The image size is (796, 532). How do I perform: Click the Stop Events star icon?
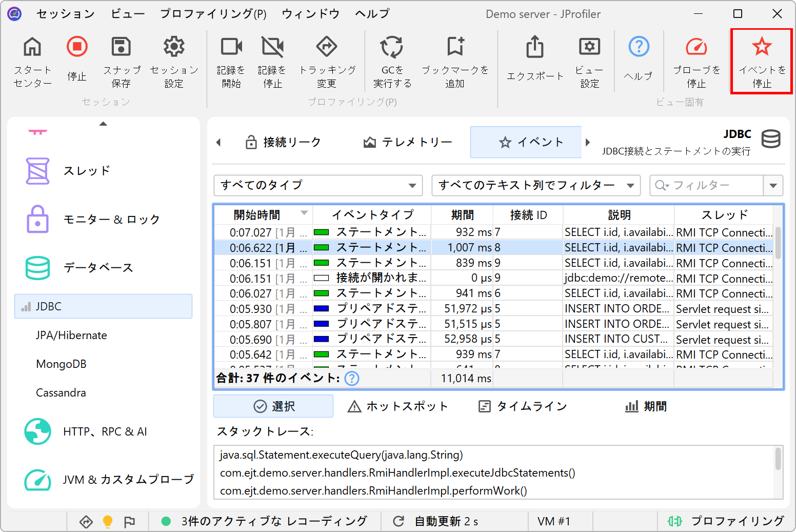coord(762,47)
